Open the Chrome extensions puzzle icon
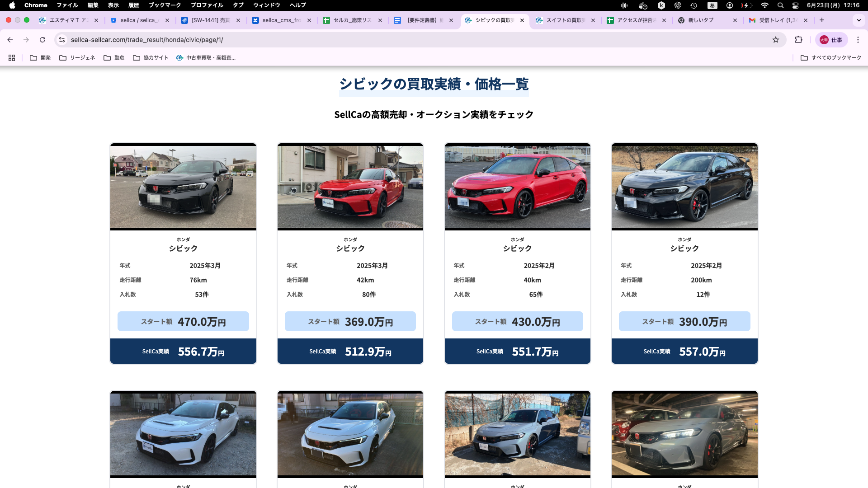 799,40
